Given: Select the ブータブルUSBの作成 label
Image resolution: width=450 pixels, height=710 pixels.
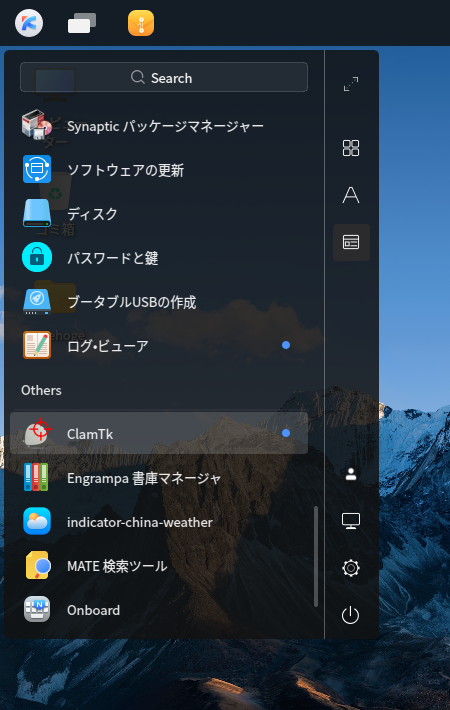Looking at the screenshot, I should coord(132,302).
